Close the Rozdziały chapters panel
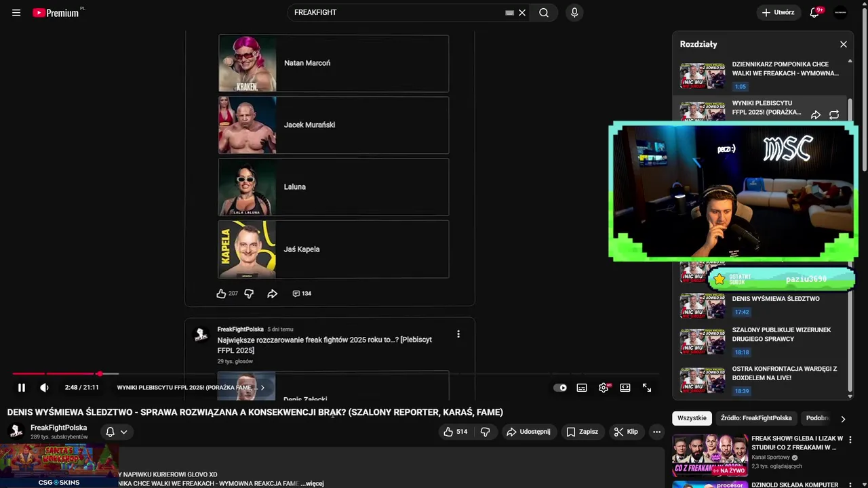Image resolution: width=868 pixels, height=488 pixels. coord(844,44)
